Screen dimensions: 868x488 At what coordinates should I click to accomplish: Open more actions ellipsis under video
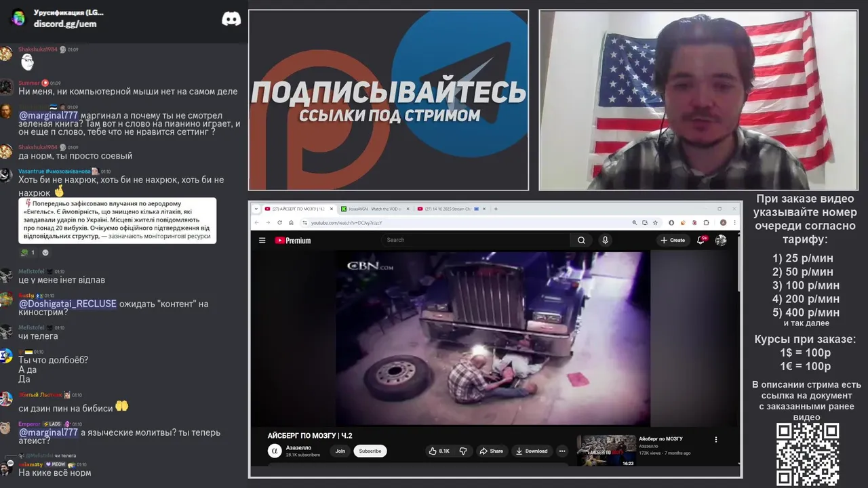click(x=561, y=451)
